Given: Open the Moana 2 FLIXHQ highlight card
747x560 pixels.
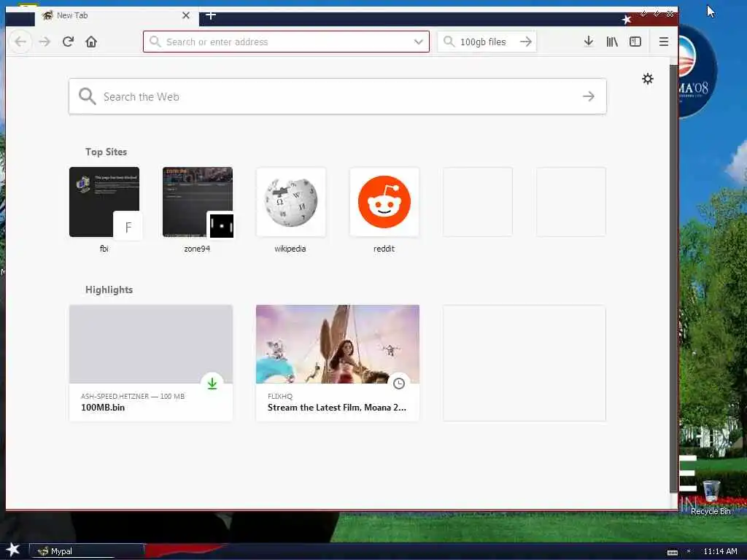Looking at the screenshot, I should coord(338,363).
